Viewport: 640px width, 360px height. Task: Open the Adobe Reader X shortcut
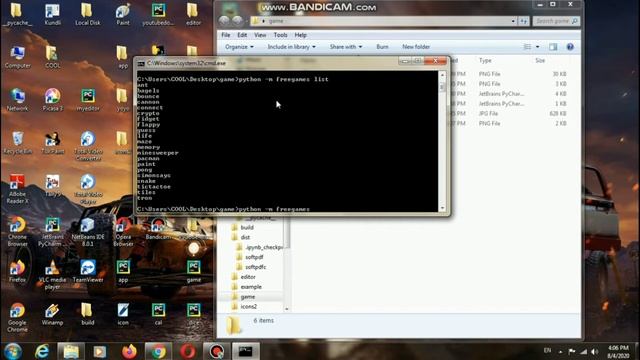click(x=18, y=189)
